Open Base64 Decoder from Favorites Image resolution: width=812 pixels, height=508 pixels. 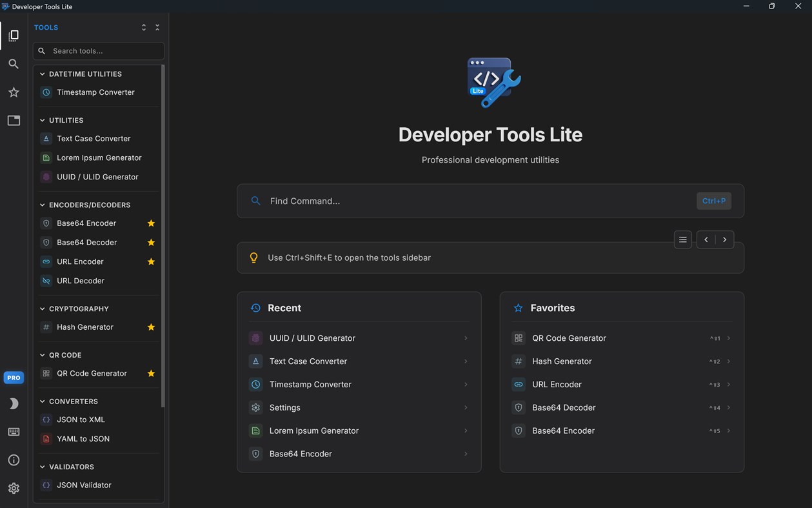[622, 408]
